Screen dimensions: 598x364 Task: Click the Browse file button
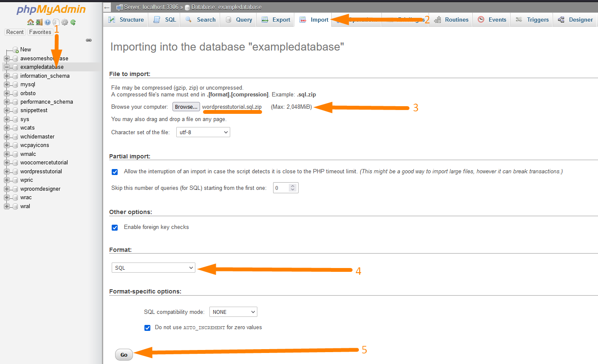186,107
